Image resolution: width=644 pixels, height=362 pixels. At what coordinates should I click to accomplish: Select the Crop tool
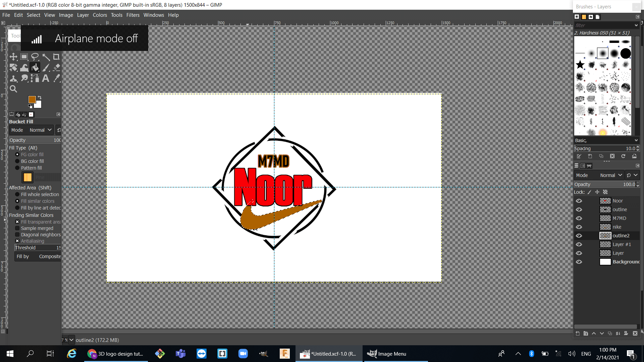(56, 57)
